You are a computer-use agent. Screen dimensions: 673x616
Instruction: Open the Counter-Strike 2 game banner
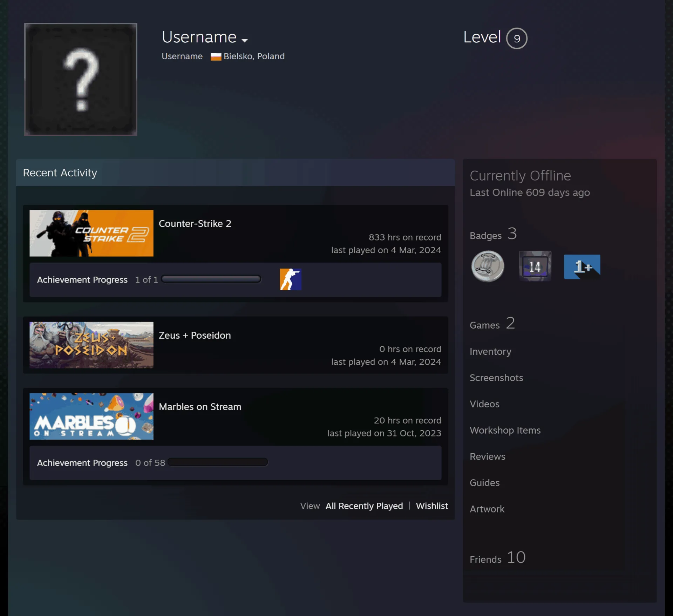91,233
